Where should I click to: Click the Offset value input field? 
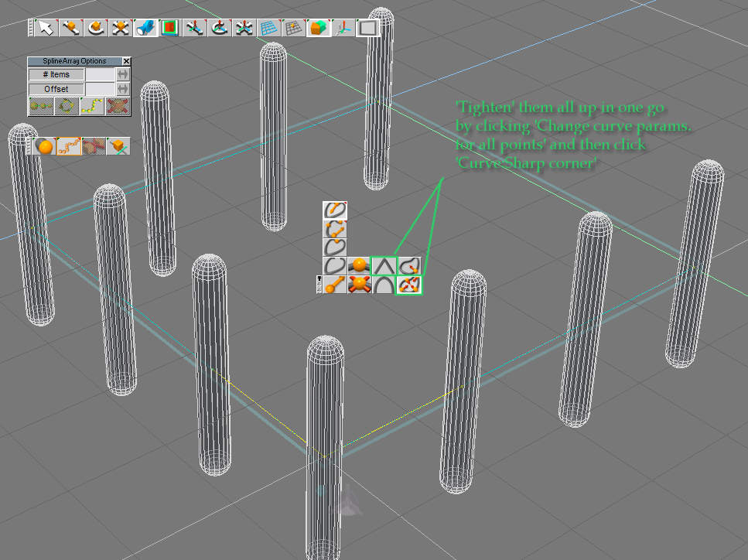[99, 89]
